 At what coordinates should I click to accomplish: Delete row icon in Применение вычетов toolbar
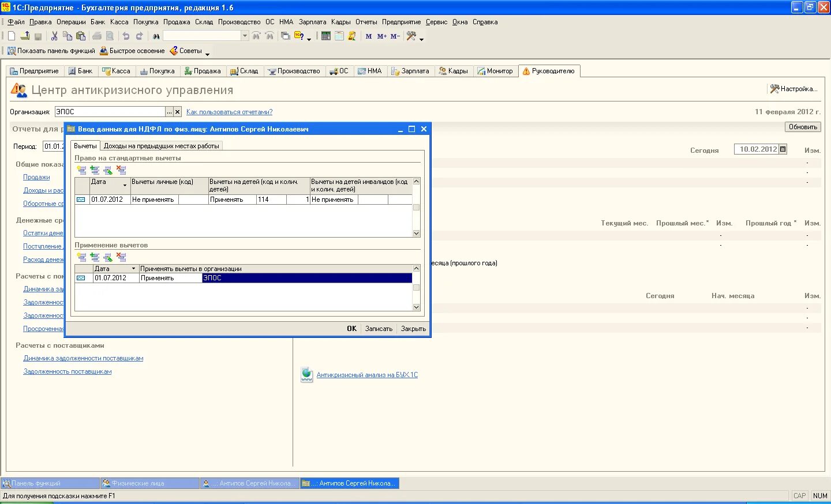[121, 257]
